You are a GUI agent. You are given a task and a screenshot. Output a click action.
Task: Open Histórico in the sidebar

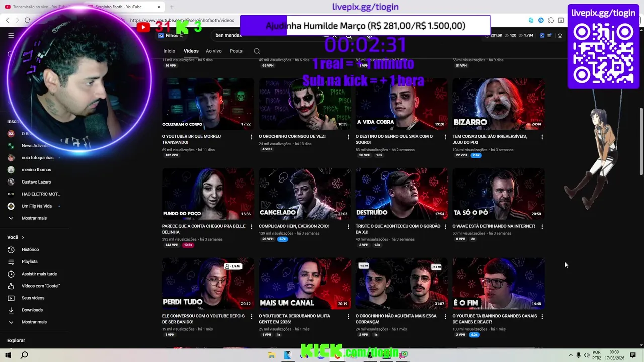pyautogui.click(x=30, y=250)
